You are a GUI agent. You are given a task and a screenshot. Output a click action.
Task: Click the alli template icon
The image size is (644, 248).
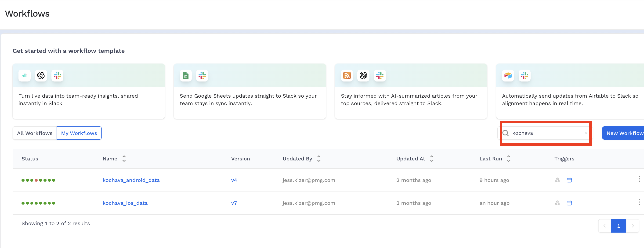[x=25, y=75]
